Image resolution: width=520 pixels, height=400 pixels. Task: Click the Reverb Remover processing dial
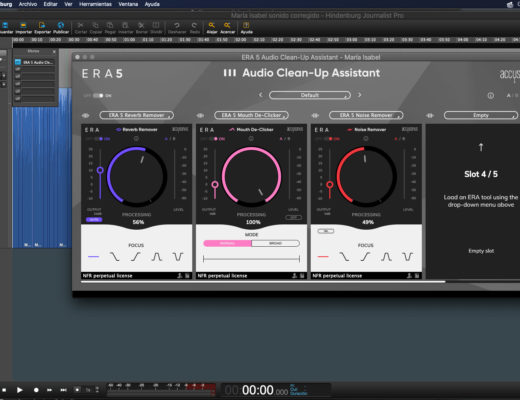pos(137,176)
